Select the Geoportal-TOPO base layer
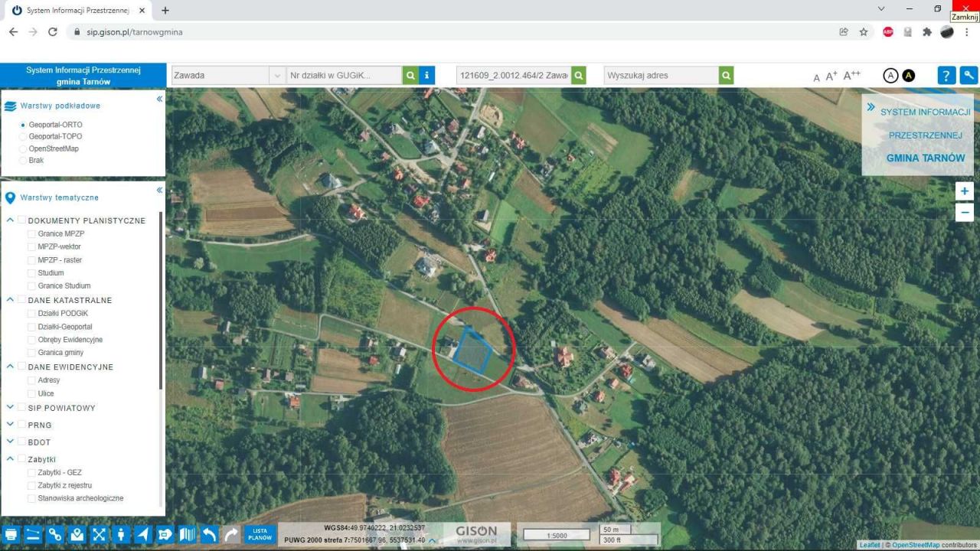This screenshot has width=980, height=551. 23,136
